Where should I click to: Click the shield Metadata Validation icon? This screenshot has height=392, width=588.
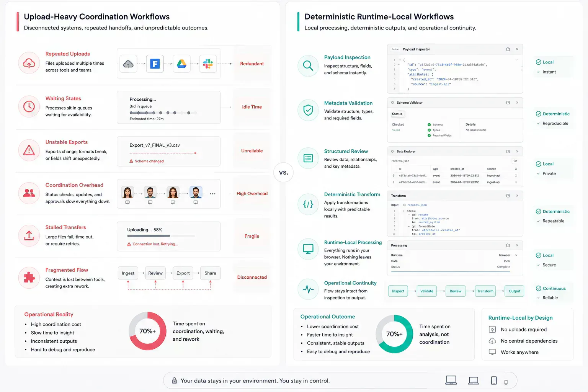click(308, 110)
